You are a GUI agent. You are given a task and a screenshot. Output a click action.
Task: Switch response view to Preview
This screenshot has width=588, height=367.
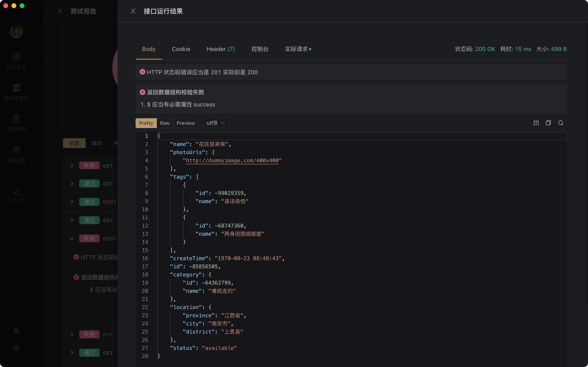[x=185, y=123]
